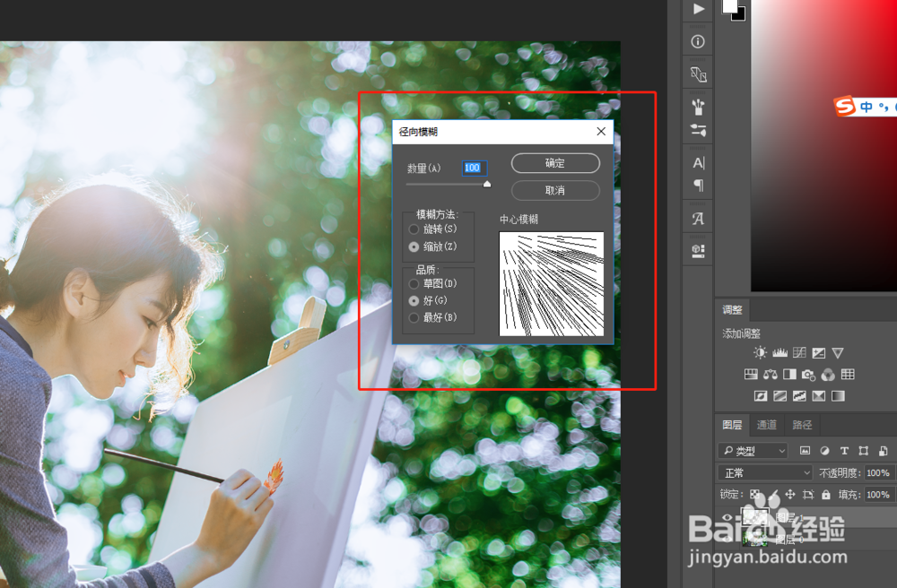Open the Brush settings panel icon
Viewport: 897px width, 588px height.
point(698,130)
